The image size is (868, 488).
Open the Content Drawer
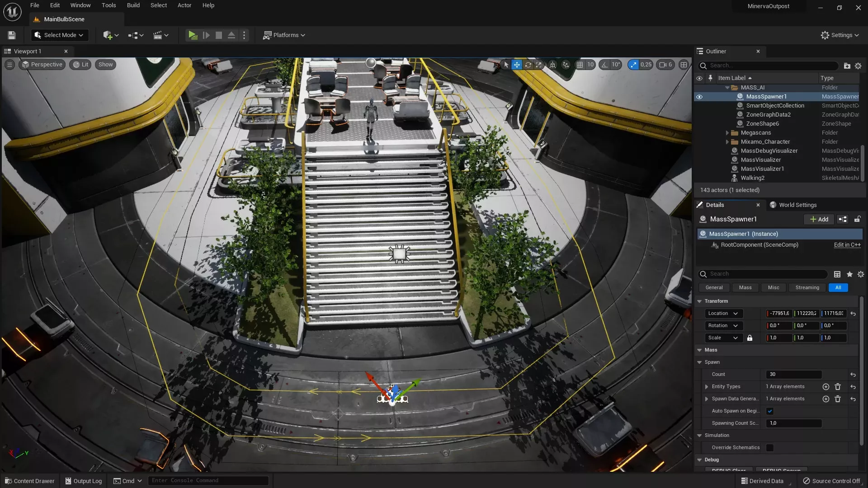pos(30,481)
